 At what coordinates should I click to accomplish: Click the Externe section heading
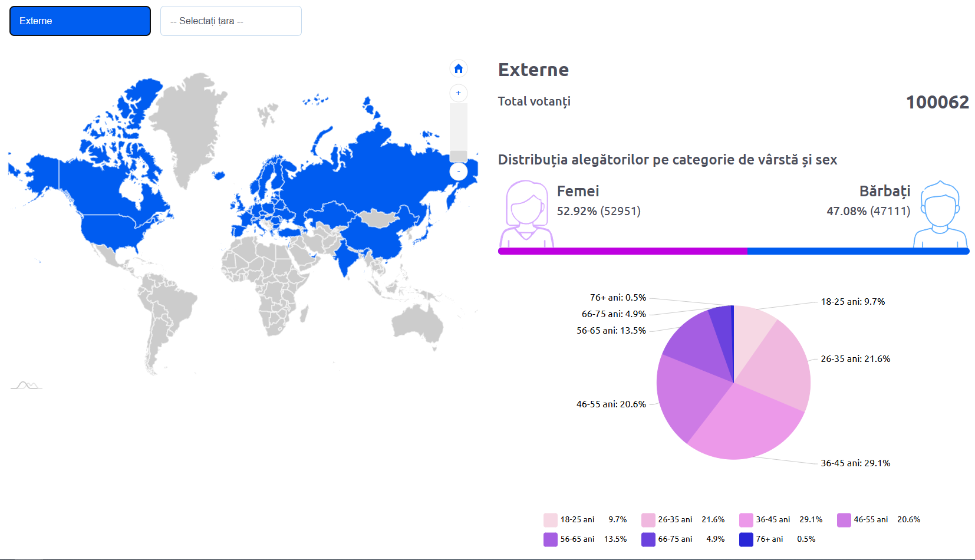click(533, 70)
